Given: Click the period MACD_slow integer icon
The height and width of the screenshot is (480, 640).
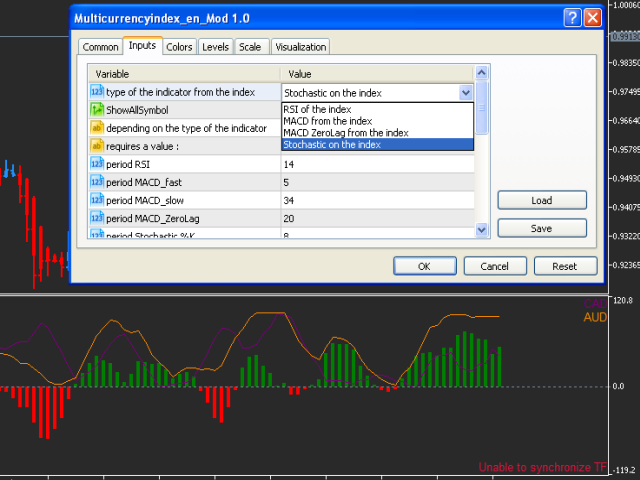Looking at the screenshot, I should click(98, 200).
